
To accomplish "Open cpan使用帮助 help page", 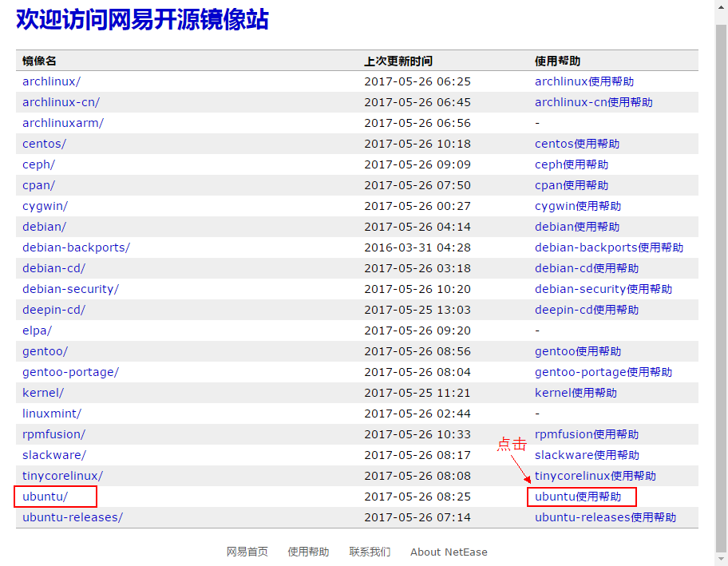I will (x=572, y=185).
